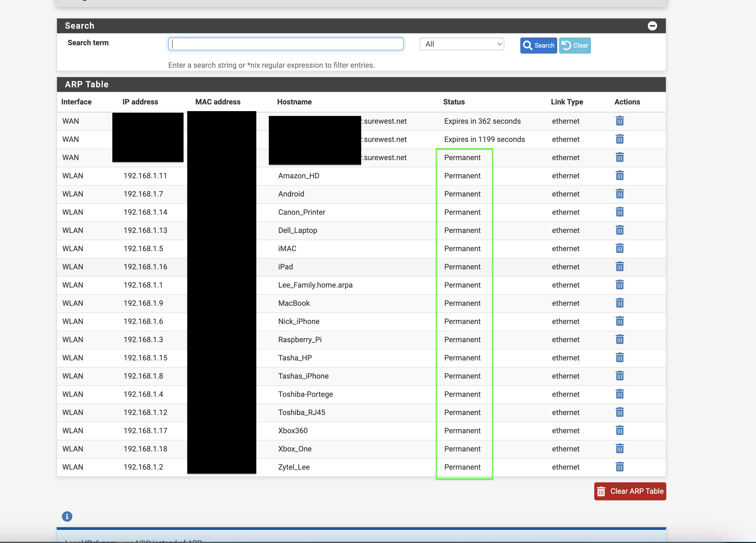Delete the Xbox360 ARP entry
Screen dimensions: 756x543
coord(619,430)
